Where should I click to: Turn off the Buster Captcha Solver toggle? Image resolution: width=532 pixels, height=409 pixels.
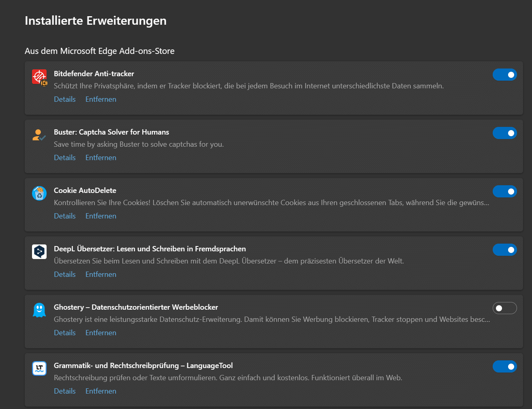click(x=504, y=133)
